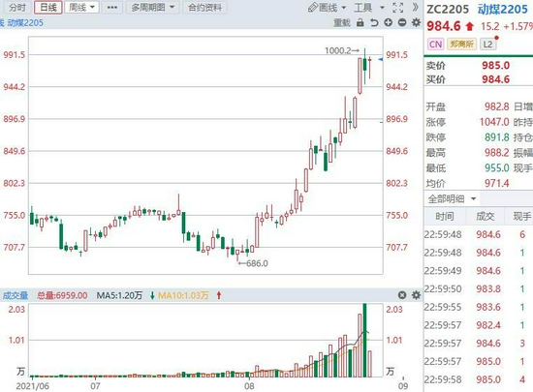Close the 成交量 volume indicator panel
This screenshot has width=533, height=392.
[x=402, y=295]
